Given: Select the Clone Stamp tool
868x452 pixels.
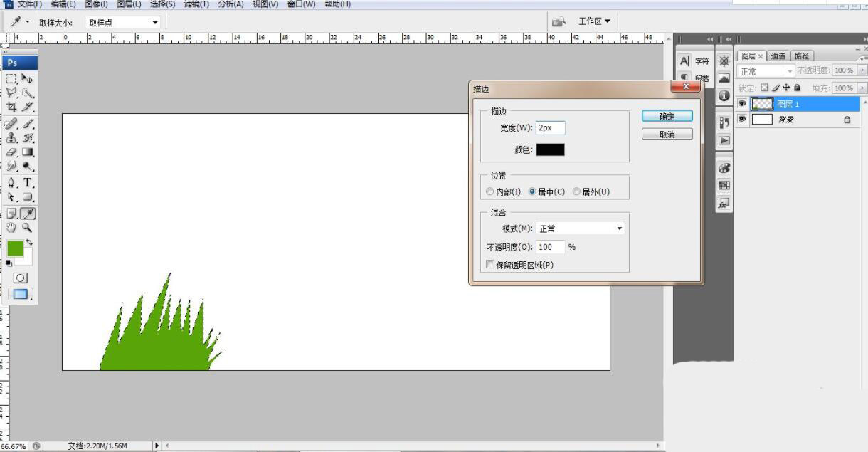Looking at the screenshot, I should 11,137.
